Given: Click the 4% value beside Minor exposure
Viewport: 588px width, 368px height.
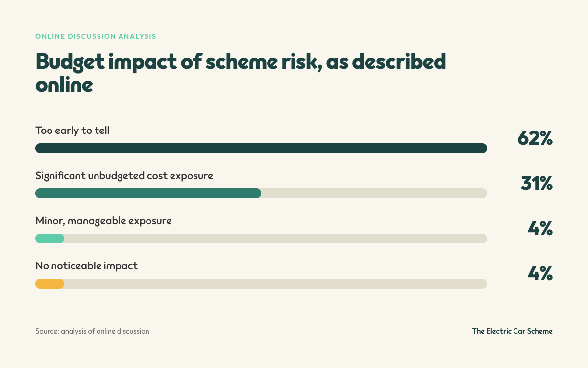Looking at the screenshot, I should tap(540, 229).
